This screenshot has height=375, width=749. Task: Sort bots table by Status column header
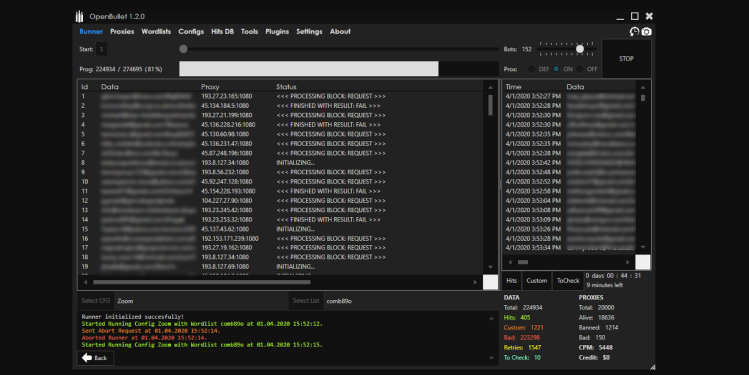coord(286,86)
